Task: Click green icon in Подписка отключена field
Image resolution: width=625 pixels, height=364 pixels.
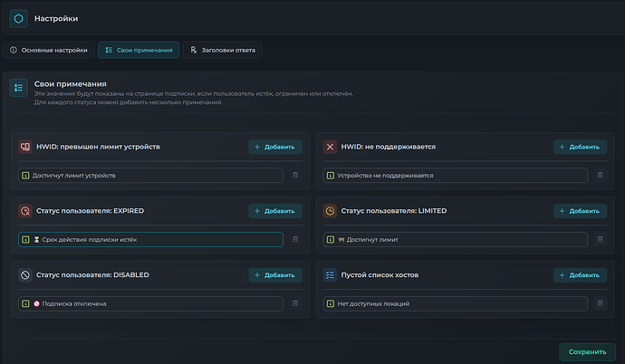Action: [x=25, y=304]
